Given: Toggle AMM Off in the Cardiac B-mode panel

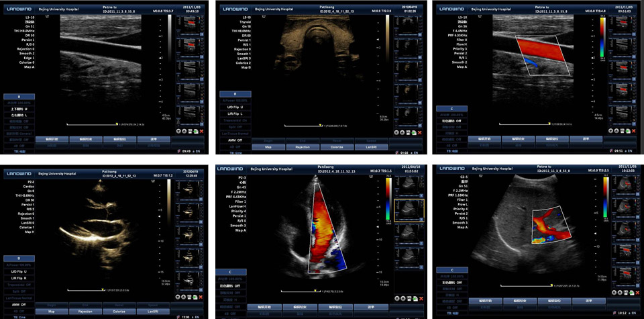Looking at the screenshot, I should (19, 305).
